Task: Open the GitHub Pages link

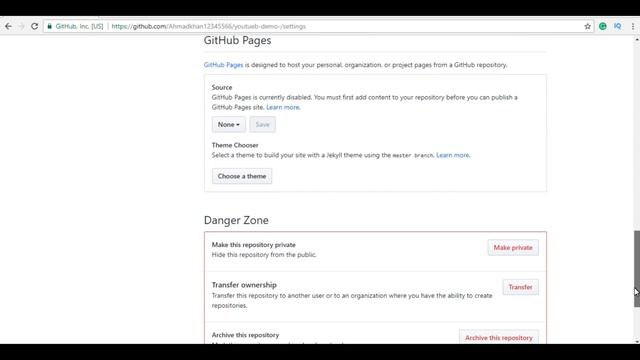Action: tap(223, 65)
